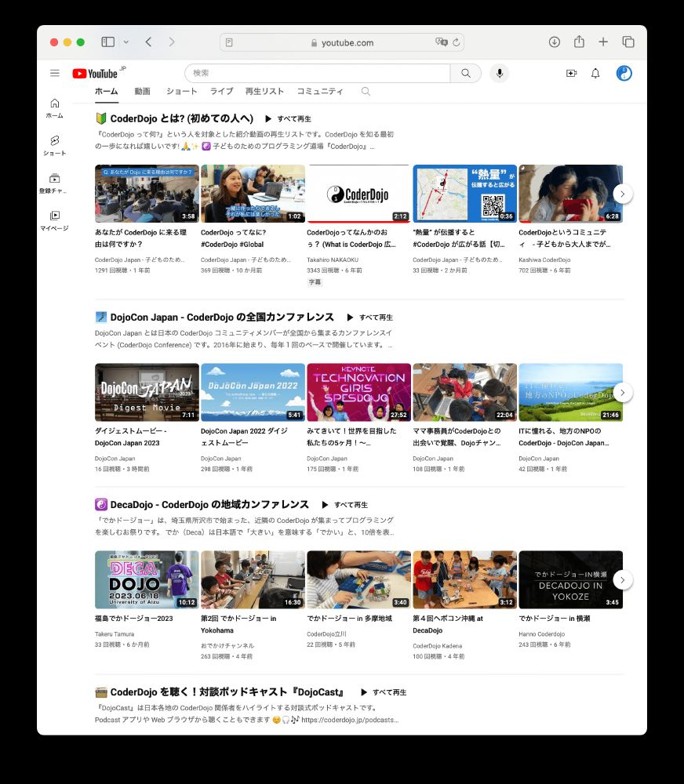Open channel link Kashiwa CoderDojo
684x784 pixels.
[x=544, y=260]
